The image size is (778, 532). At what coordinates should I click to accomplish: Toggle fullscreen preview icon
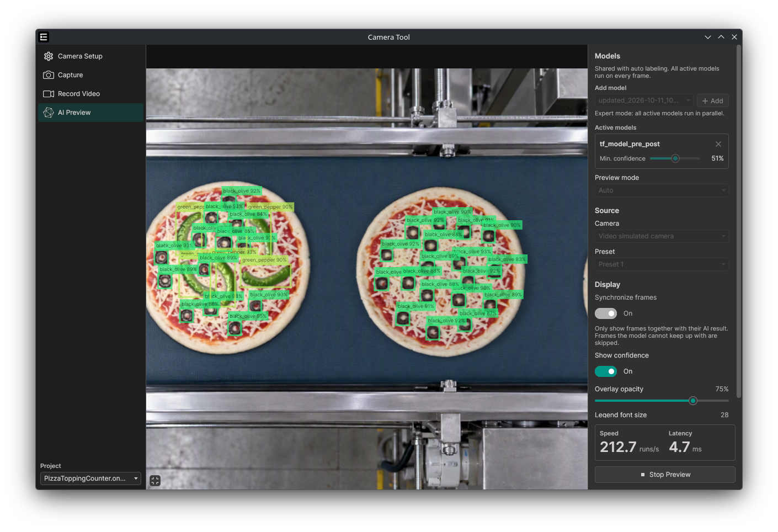155,481
